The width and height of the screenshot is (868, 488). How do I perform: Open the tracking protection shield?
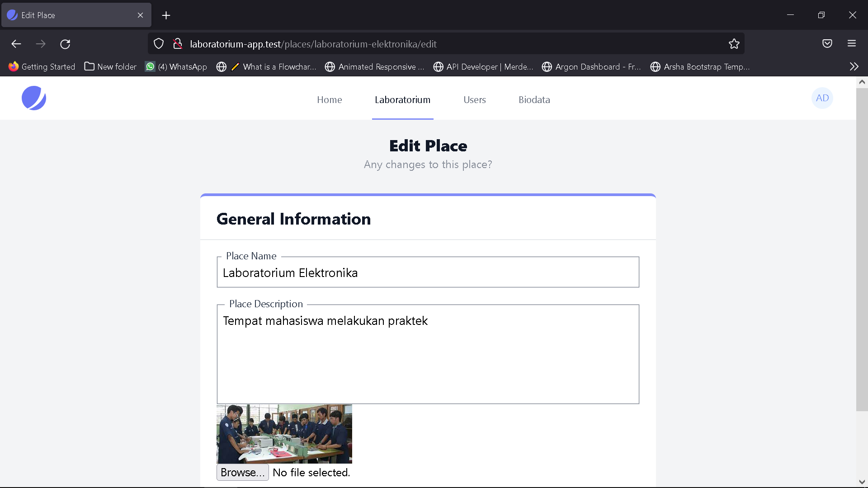(158, 43)
